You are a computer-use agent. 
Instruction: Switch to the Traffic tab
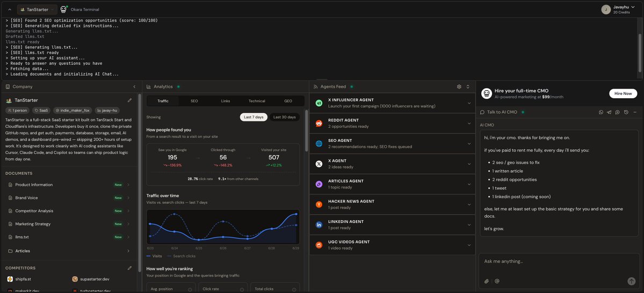tap(163, 101)
